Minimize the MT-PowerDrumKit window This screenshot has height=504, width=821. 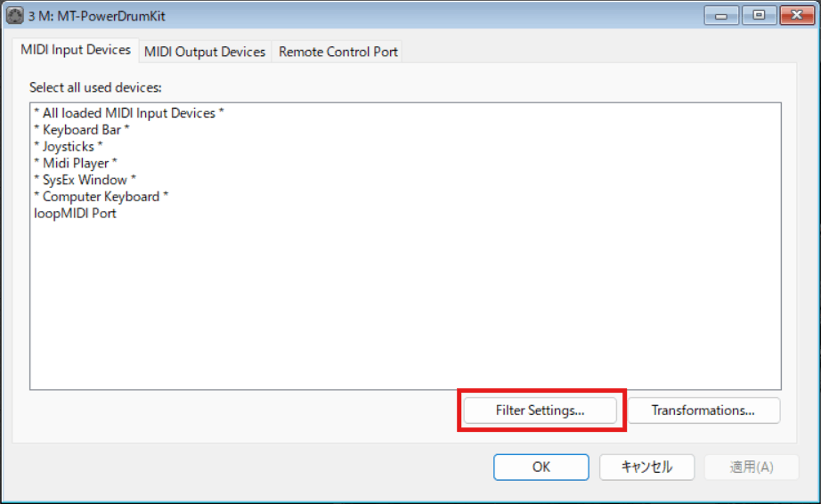coord(721,16)
